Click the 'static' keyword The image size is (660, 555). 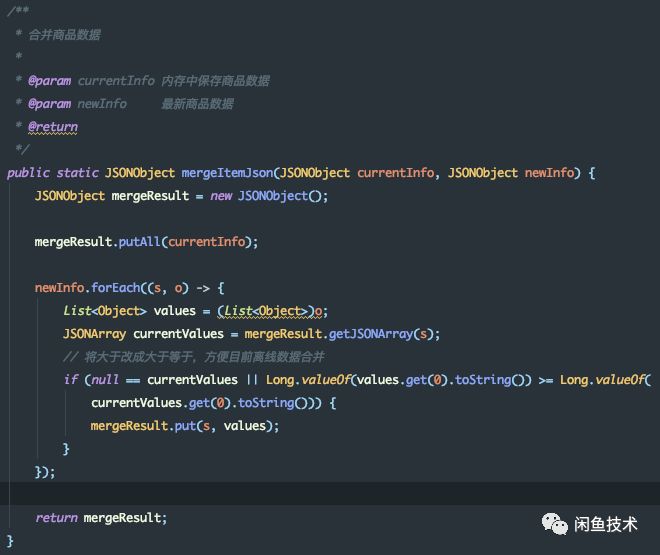(x=77, y=173)
